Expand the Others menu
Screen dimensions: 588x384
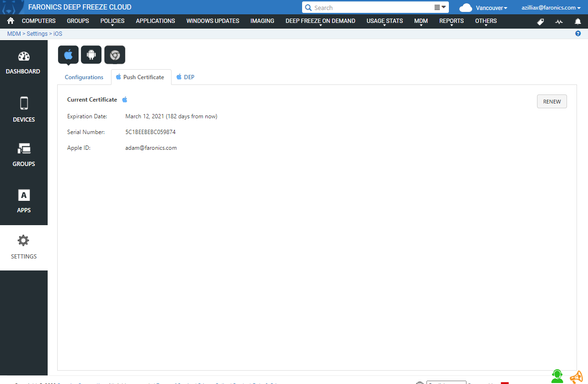point(486,21)
